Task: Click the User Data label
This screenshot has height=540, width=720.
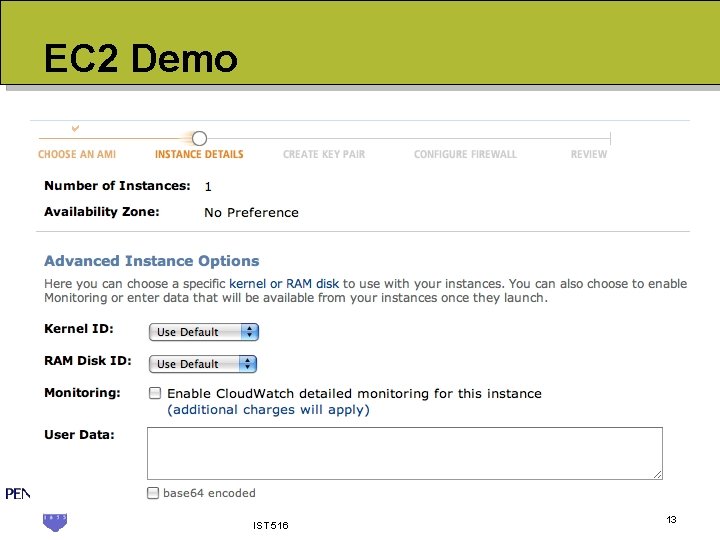Action: coord(79,434)
